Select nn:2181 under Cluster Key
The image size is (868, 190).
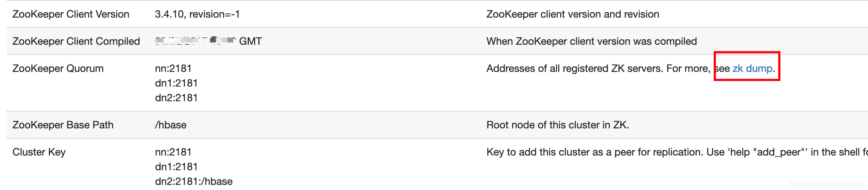pos(173,152)
